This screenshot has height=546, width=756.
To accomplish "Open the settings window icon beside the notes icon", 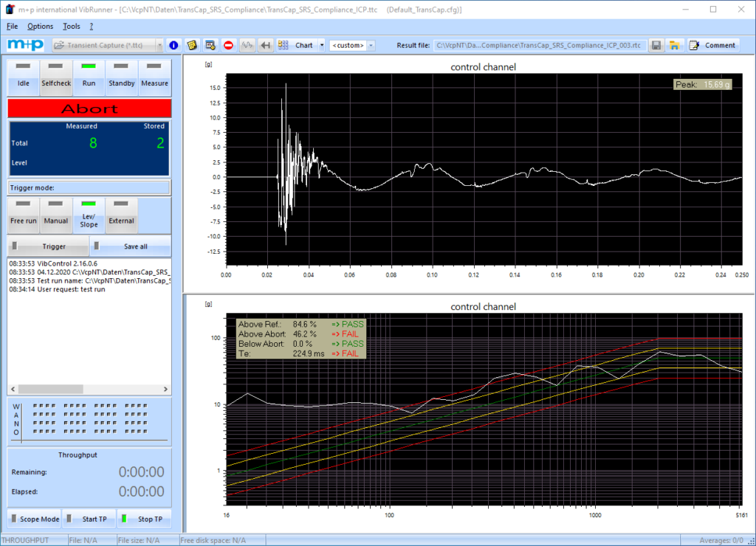I will click(210, 45).
